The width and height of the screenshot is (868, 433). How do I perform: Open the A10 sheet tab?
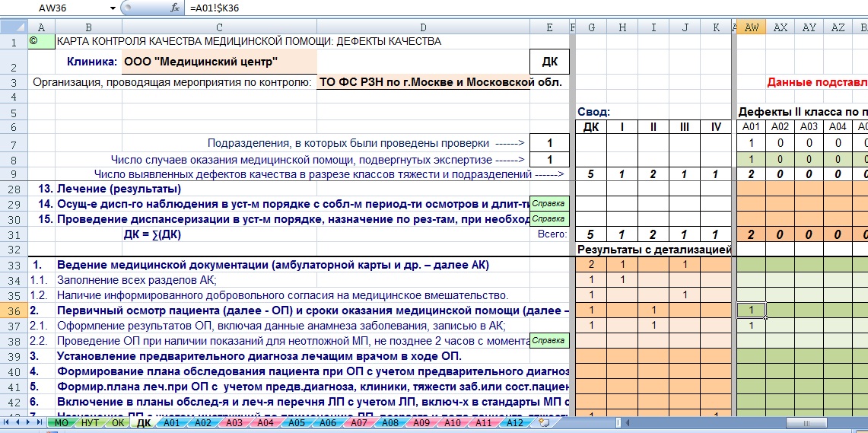click(x=453, y=423)
